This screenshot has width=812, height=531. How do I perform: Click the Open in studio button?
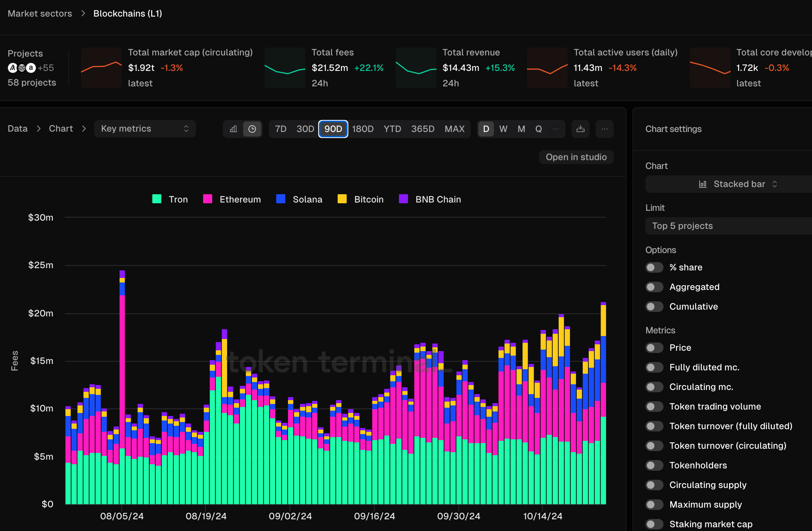[576, 157]
